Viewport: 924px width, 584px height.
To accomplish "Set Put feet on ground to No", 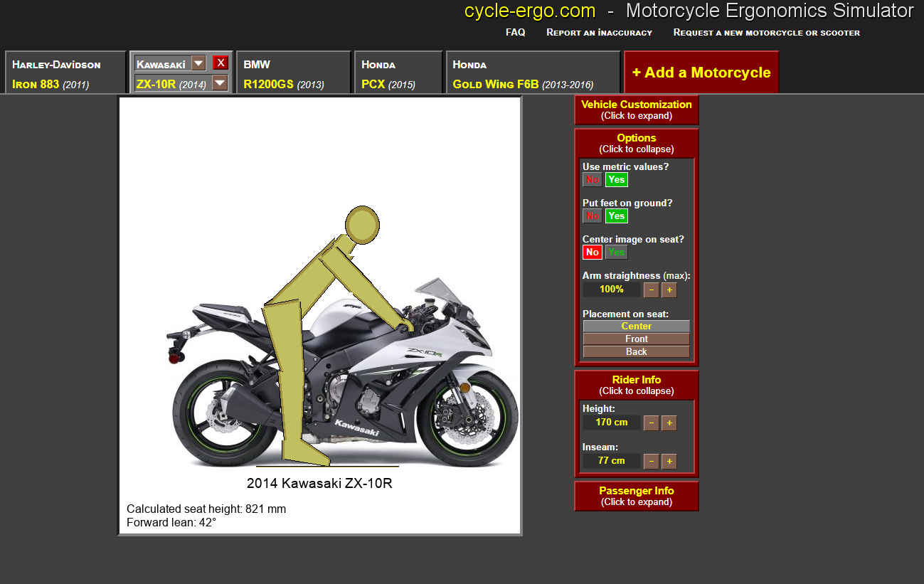I will 593,216.
